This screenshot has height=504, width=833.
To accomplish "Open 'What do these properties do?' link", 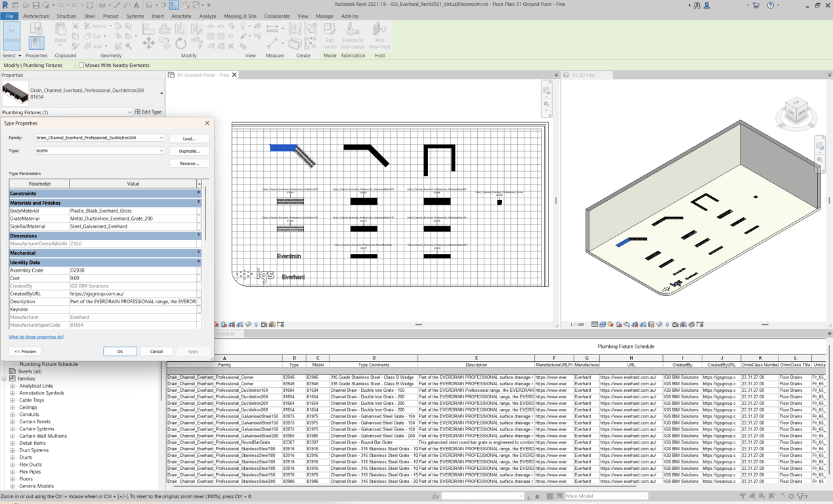I will (36, 337).
